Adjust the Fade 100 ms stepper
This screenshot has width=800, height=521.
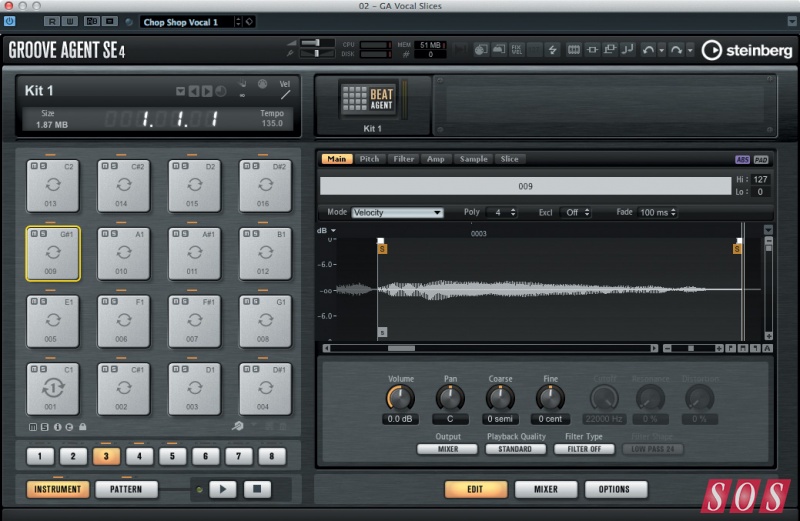[x=673, y=212]
